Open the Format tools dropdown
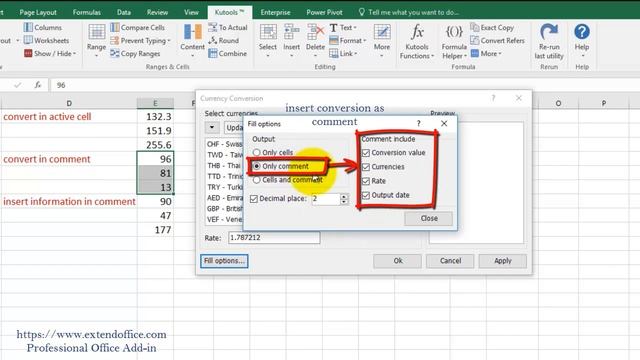This screenshot has width=640, height=360. 347,40
